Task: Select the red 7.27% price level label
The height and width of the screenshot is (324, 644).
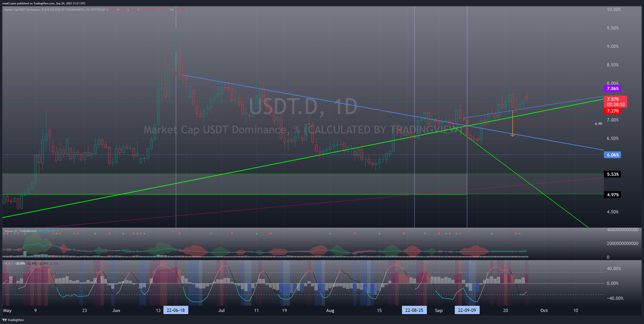Action: [613, 111]
